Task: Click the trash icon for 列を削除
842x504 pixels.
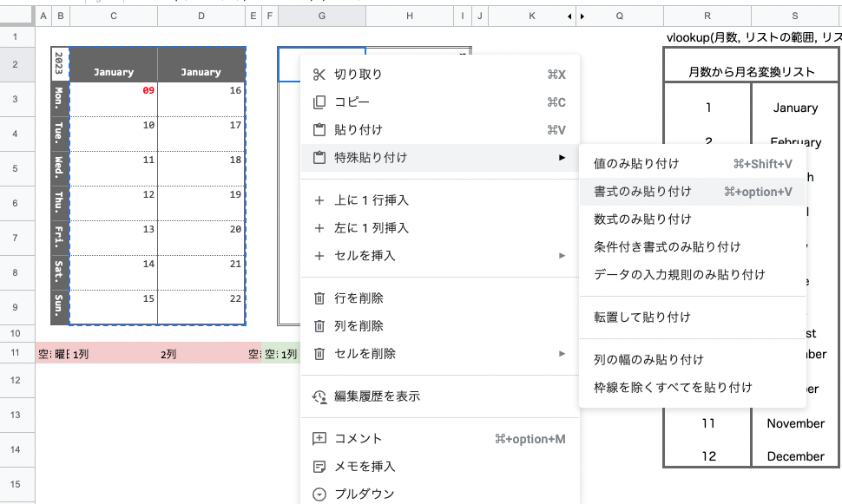Action: point(319,326)
